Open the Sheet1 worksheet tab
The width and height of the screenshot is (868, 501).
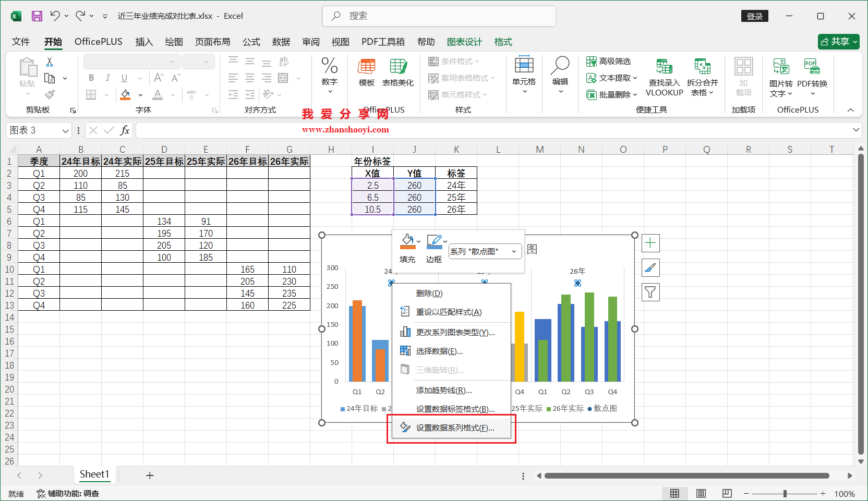tap(94, 474)
